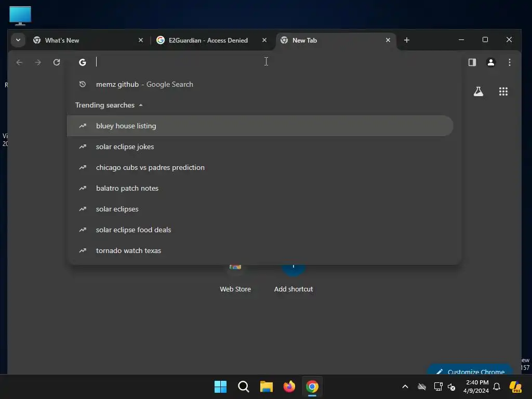Choose the solar eclipse jokes suggestion
This screenshot has width=532, height=399.
[260, 147]
